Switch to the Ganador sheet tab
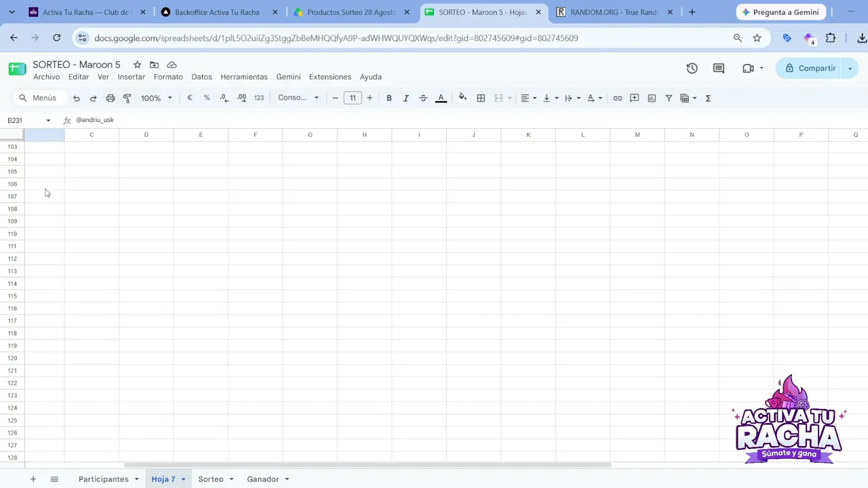Screen dimensions: 868x488 point(262,479)
